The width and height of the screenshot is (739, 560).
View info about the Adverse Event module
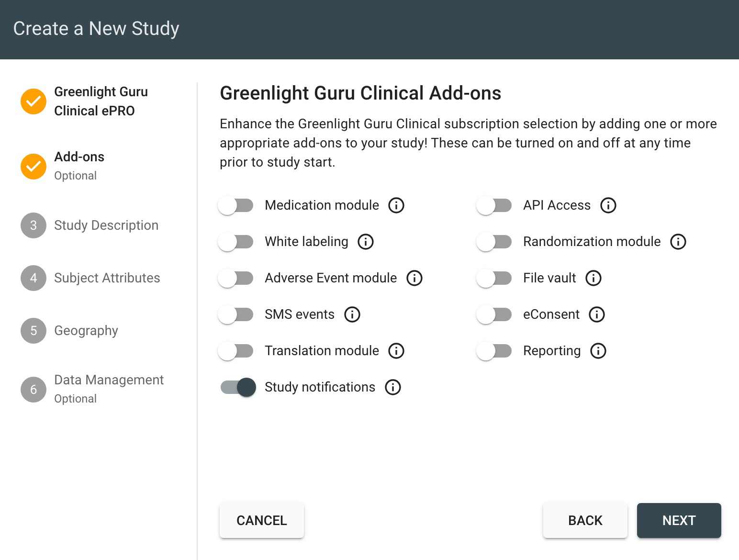click(x=414, y=278)
